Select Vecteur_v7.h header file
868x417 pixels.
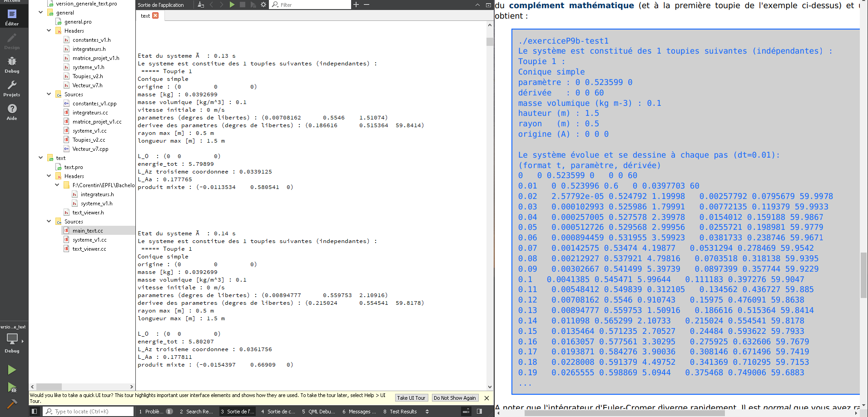click(x=87, y=85)
